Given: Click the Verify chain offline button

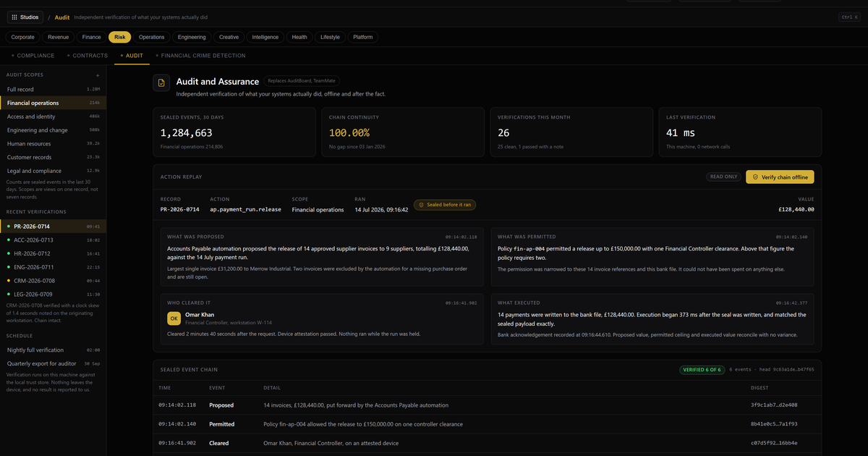Looking at the screenshot, I should (780, 177).
